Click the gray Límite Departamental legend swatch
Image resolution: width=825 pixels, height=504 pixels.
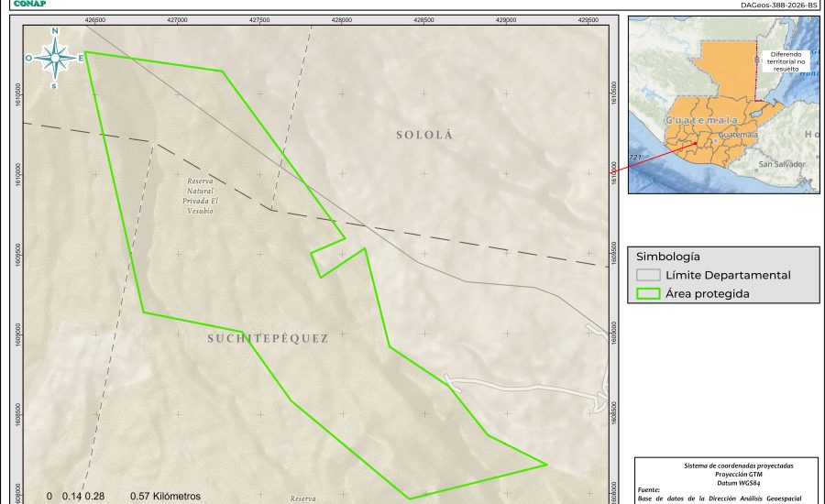(649, 275)
